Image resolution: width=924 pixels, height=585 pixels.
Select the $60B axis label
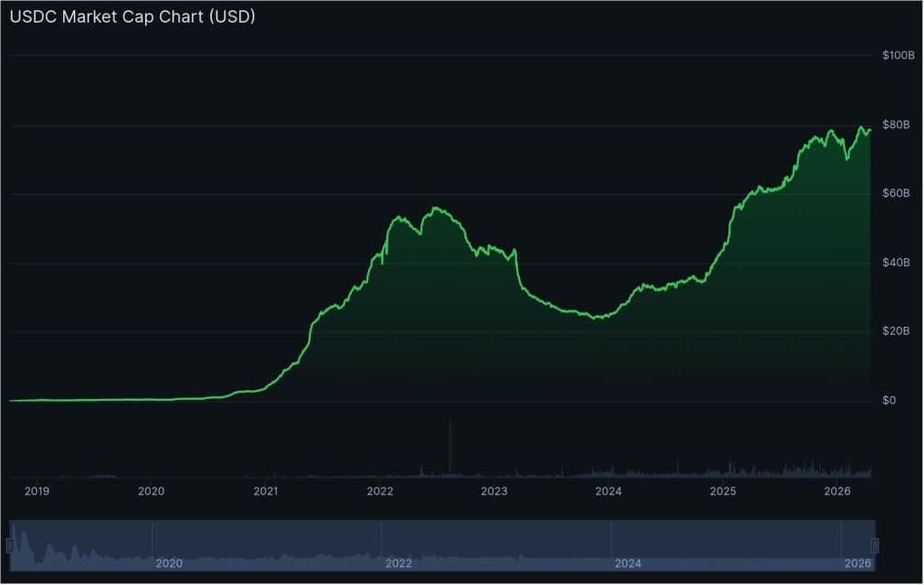click(x=893, y=192)
